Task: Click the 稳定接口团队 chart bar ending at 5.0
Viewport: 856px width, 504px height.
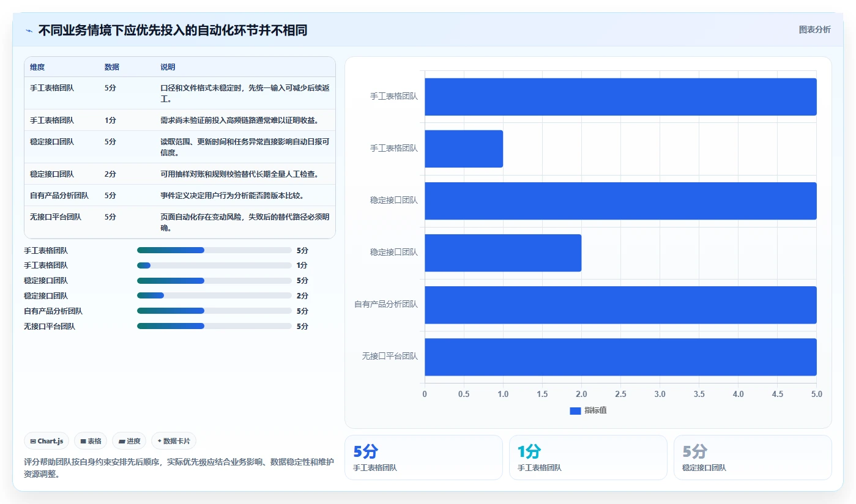Action: click(620, 201)
